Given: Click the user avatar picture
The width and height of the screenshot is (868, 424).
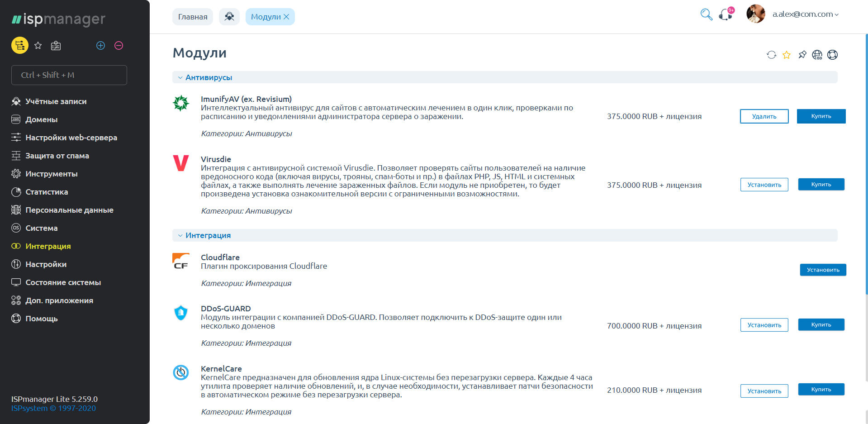Looking at the screenshot, I should coord(755,14).
